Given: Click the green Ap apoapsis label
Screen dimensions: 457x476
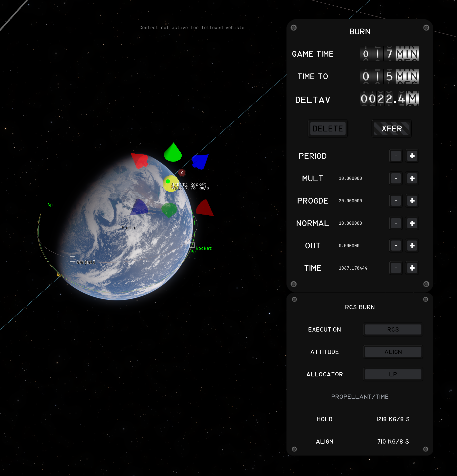Looking at the screenshot, I should click(50, 205).
